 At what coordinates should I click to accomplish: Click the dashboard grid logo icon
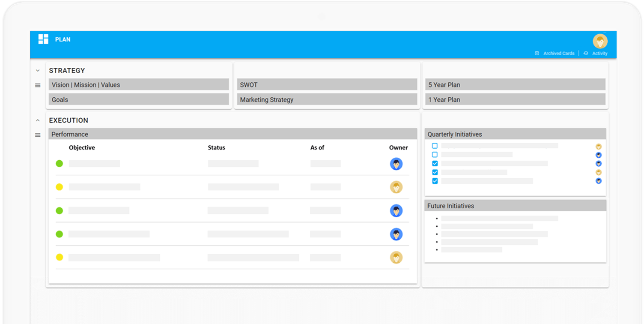[43, 39]
